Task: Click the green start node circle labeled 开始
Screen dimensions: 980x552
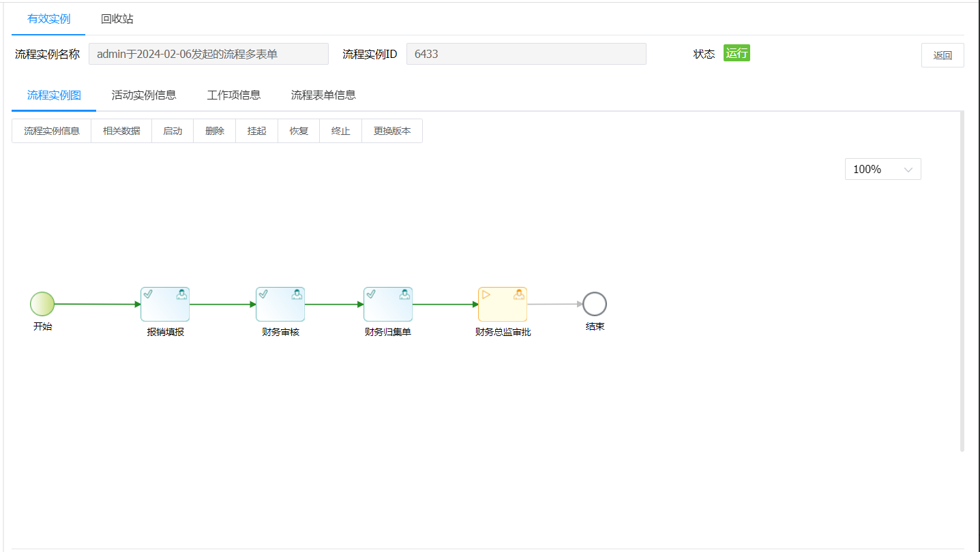Action: pyautogui.click(x=42, y=304)
